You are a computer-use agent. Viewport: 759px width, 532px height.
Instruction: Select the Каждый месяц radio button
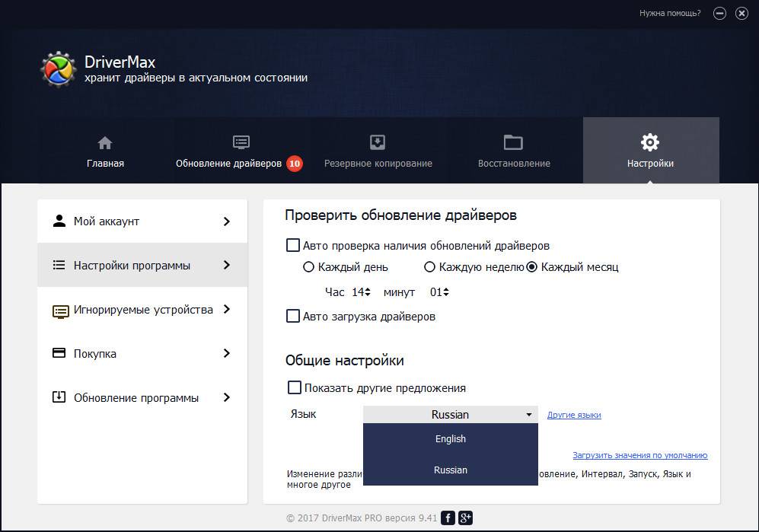(531, 266)
